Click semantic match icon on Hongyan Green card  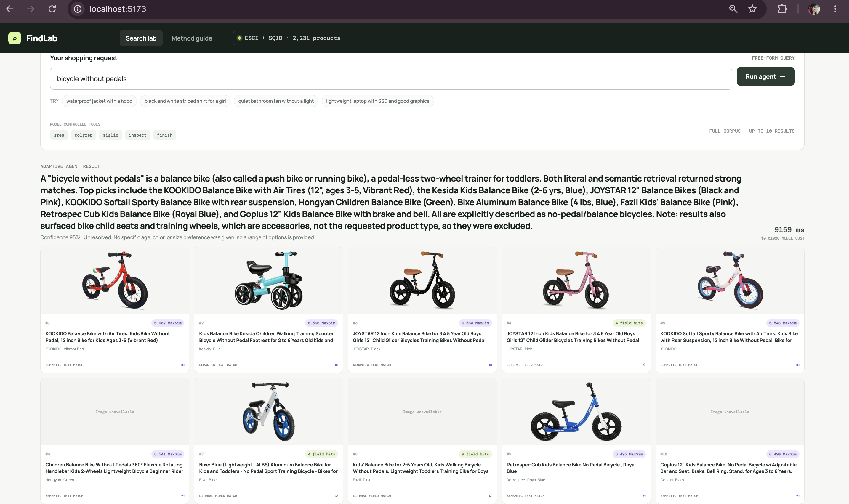pyautogui.click(x=183, y=496)
